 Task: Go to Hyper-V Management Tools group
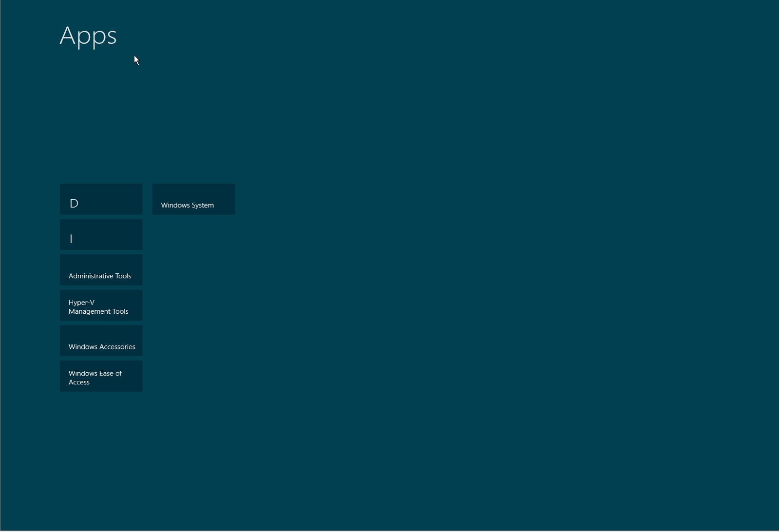click(x=101, y=305)
